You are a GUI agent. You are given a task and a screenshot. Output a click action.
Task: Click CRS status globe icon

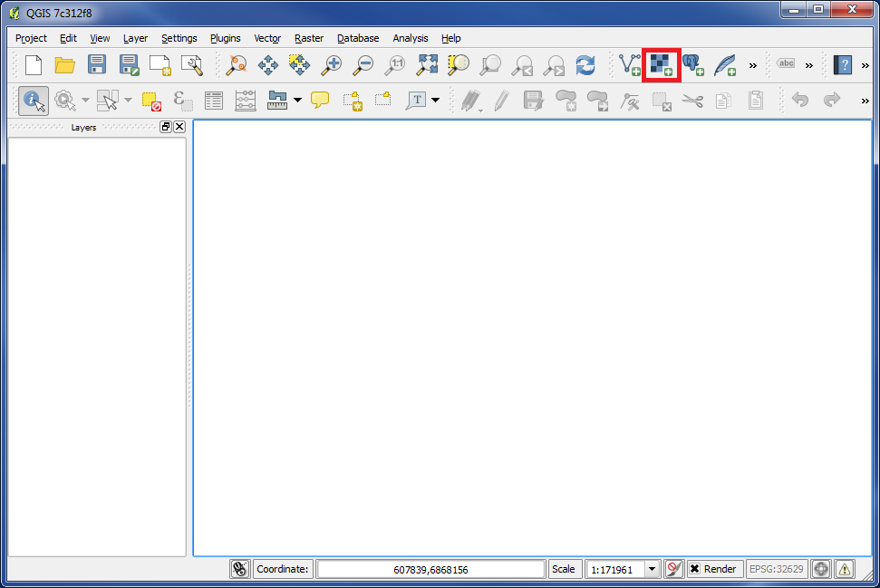point(821,569)
